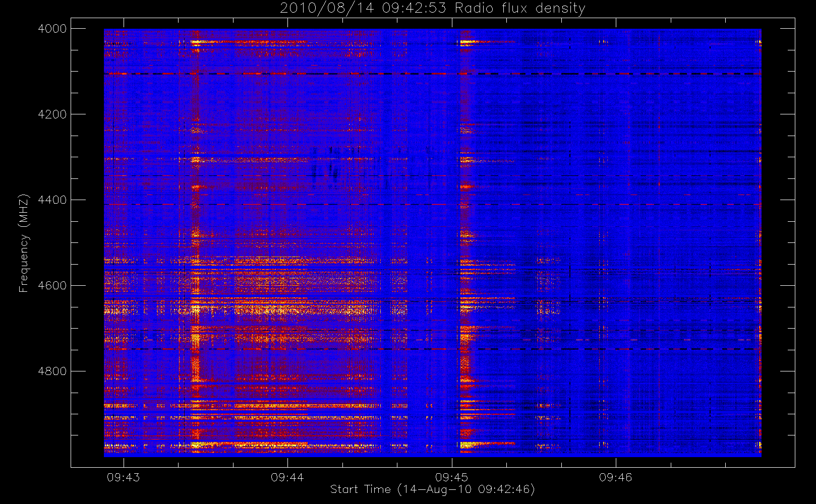The width and height of the screenshot is (816, 504).
Task: Click the "Start Time (14-Aug-10 09:42:46)" axis label
Action: [x=432, y=489]
